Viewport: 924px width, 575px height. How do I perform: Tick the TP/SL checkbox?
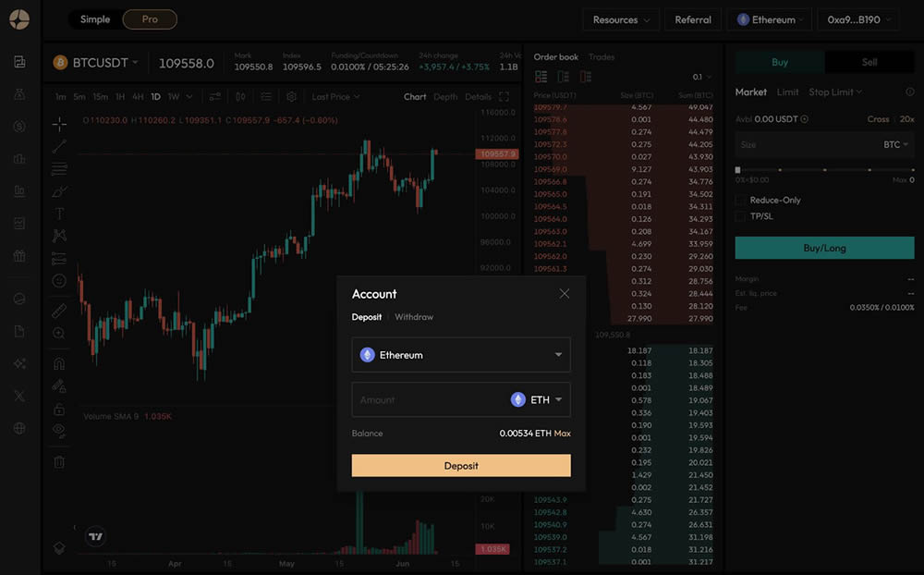pos(740,216)
